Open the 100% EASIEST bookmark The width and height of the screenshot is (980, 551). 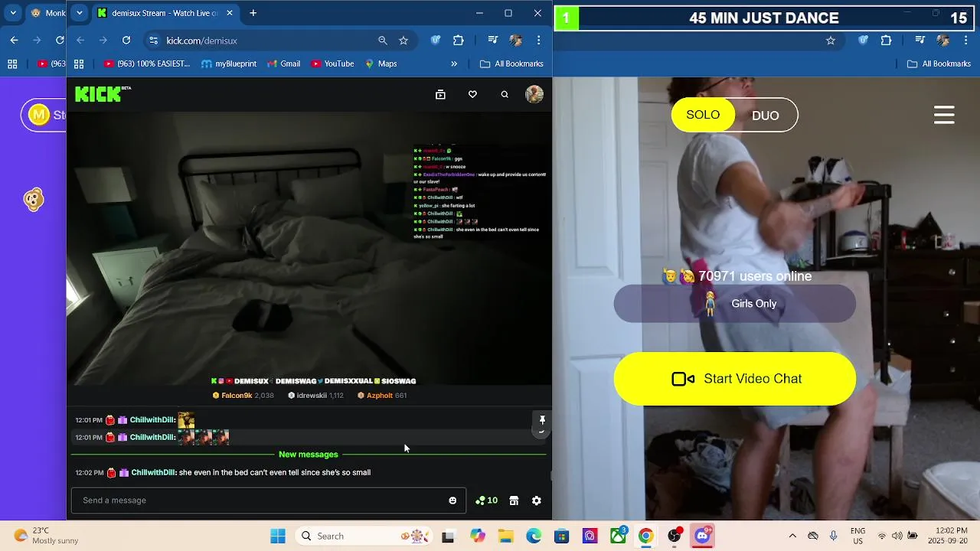[147, 64]
